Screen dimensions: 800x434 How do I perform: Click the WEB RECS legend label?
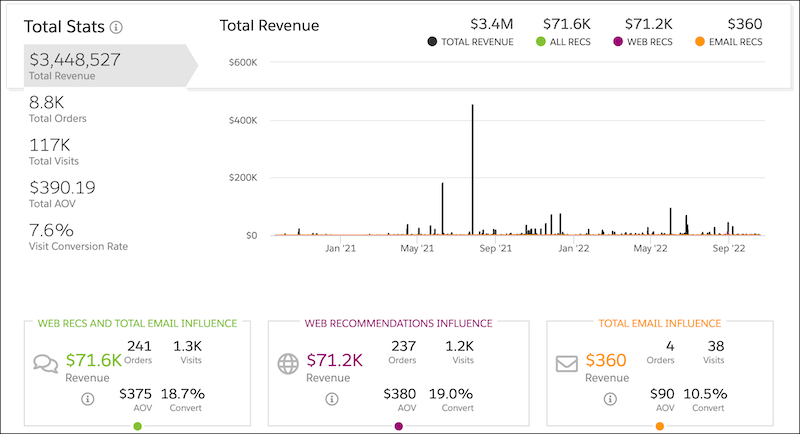pos(649,42)
